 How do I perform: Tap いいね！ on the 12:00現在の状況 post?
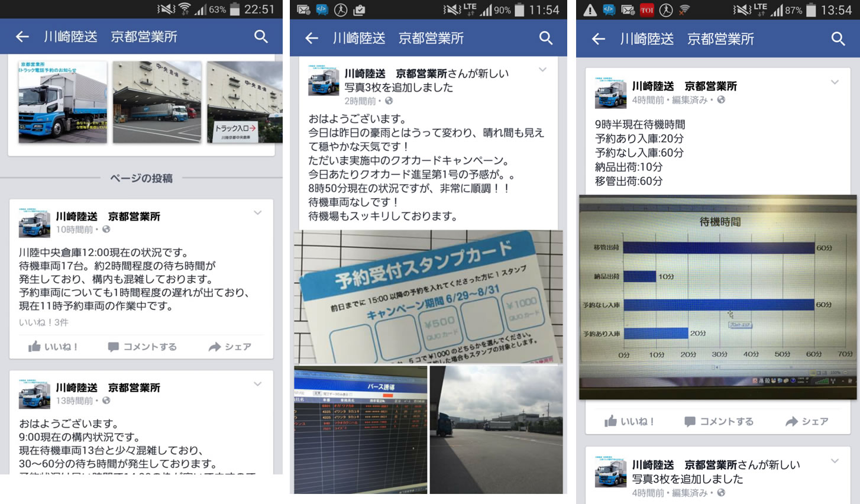point(53,347)
